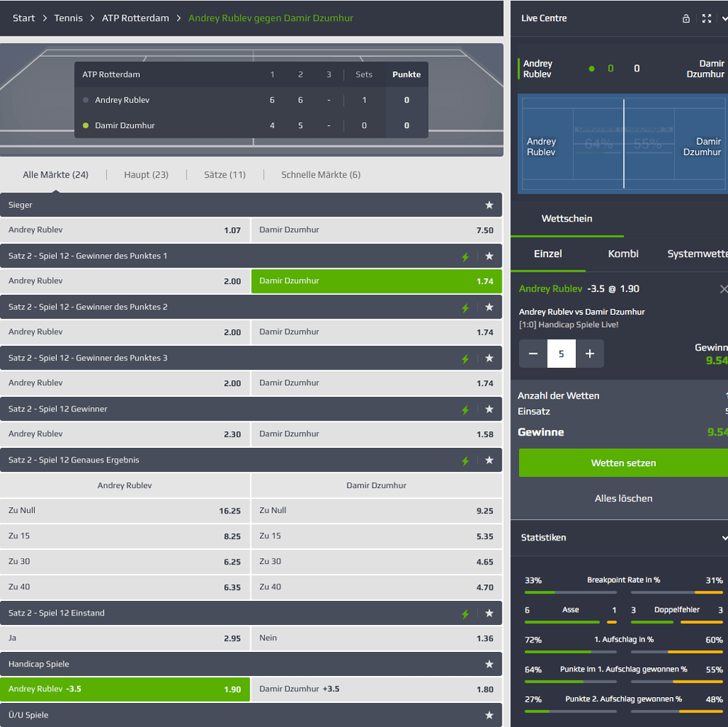Select Einstand Nein at 1.36
728x727 pixels.
coord(376,638)
